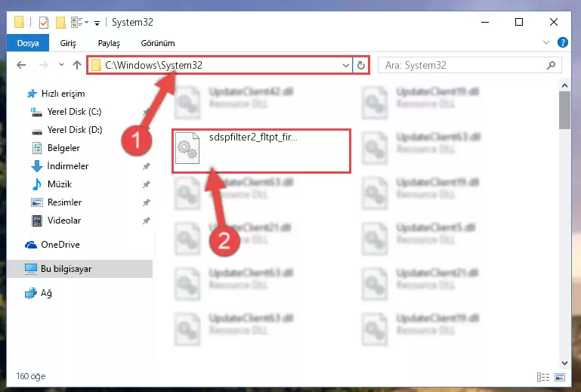Switch to large icons view layout icon
Image resolution: width=581 pixels, height=392 pixels.
click(x=560, y=377)
